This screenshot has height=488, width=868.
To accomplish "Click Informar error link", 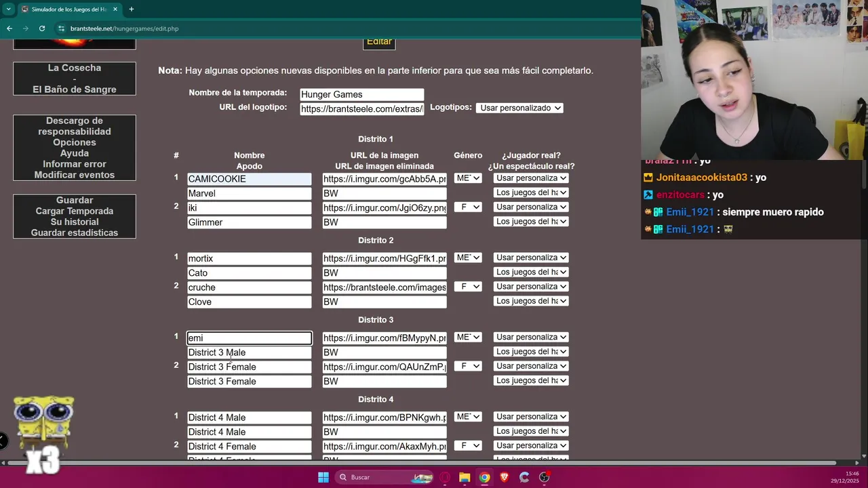I will coord(75,164).
